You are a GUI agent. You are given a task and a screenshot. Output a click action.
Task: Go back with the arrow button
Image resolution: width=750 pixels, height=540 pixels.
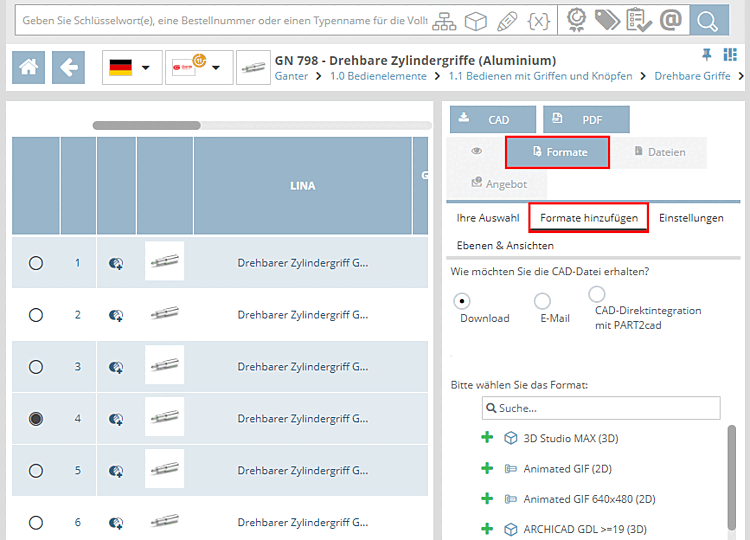click(68, 67)
